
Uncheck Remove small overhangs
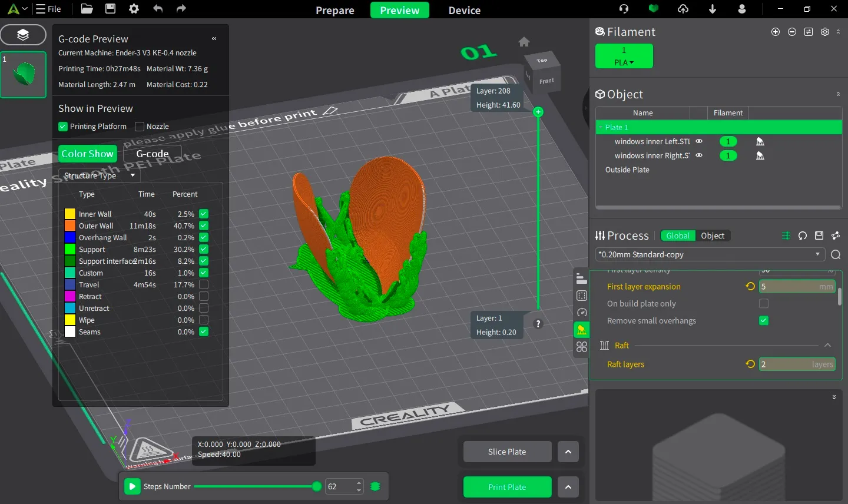[764, 320]
